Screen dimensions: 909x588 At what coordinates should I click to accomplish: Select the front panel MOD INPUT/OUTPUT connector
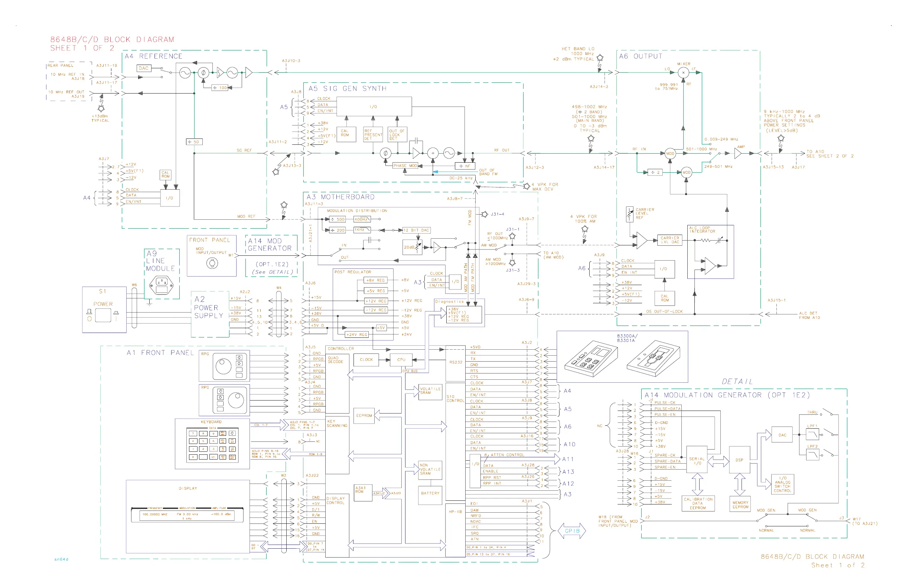coord(212,263)
